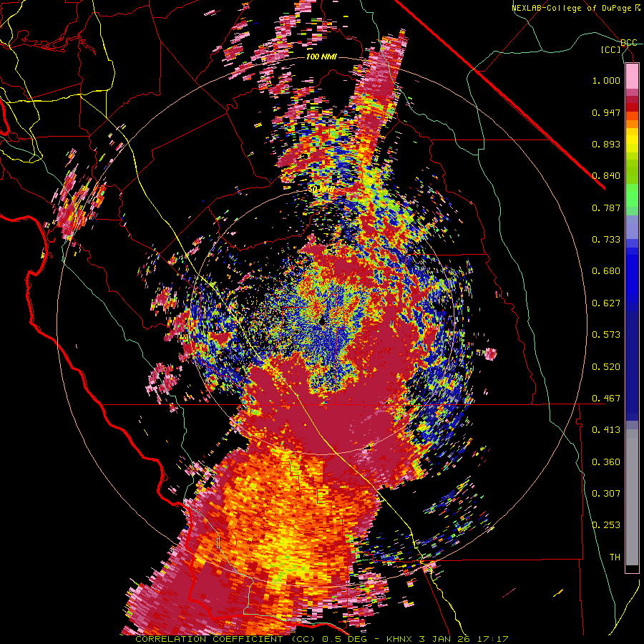Click the 0.520 color scale value
Viewport: 644px width, 644px height.
coord(606,367)
